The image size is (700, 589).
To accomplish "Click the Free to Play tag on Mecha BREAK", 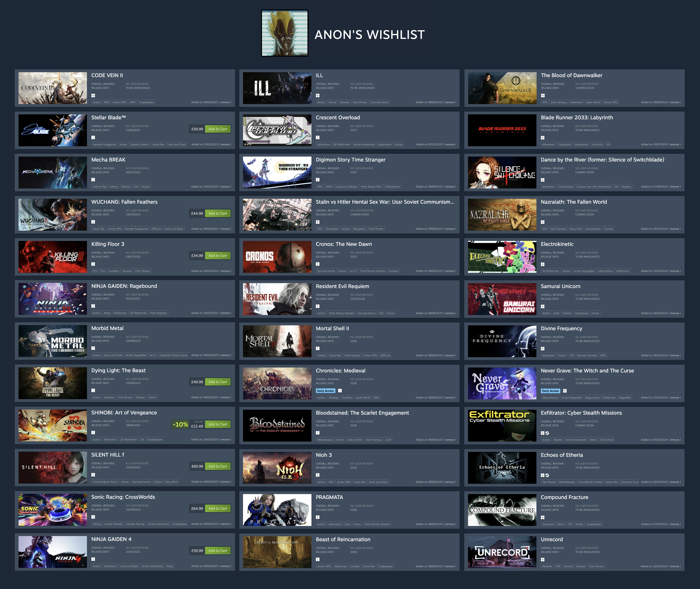I will (100, 187).
